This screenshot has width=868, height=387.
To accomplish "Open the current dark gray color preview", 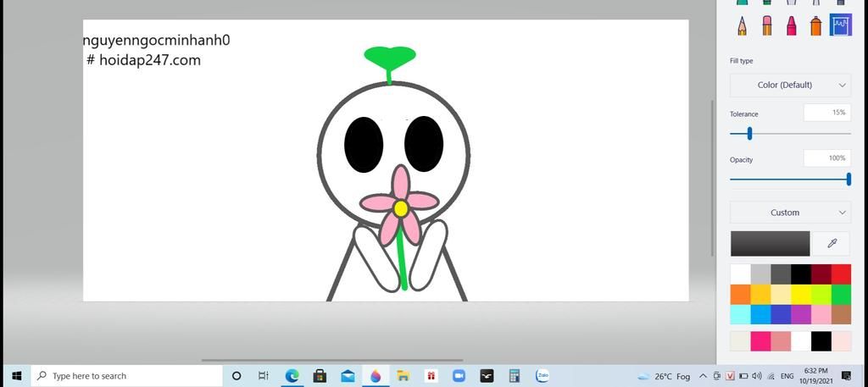I will tap(770, 244).
